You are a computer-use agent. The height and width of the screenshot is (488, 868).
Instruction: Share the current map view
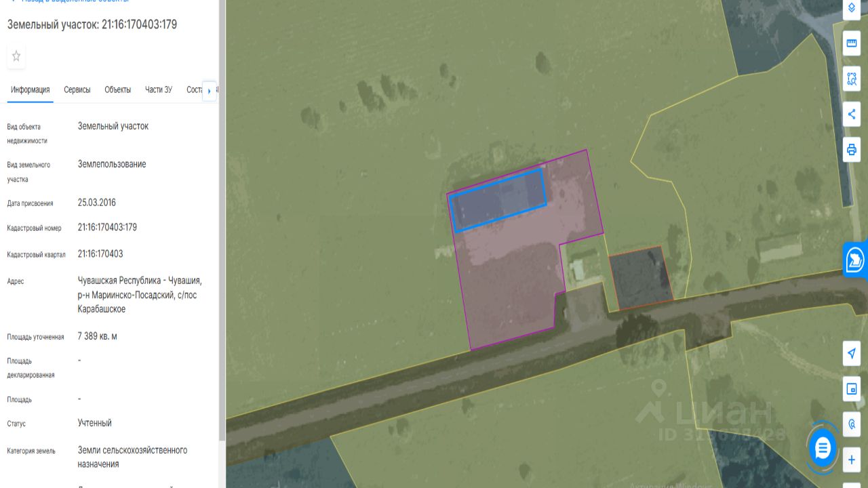tap(852, 114)
